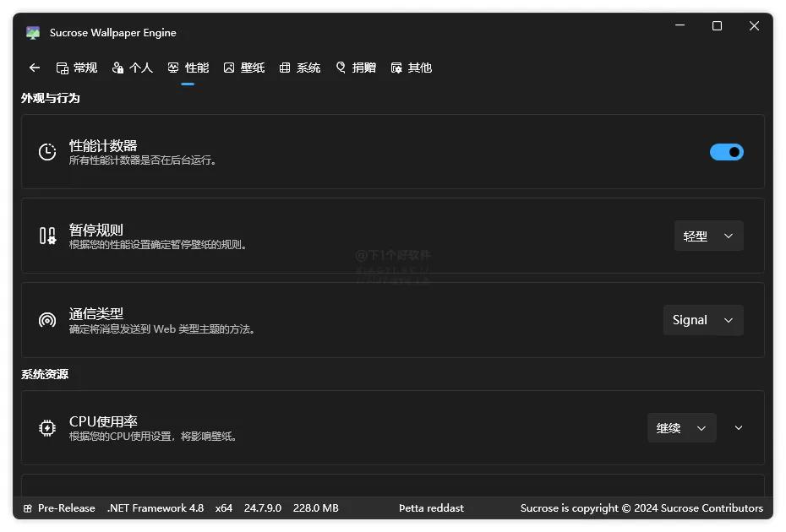The height and width of the screenshot is (532, 786).
Task: Click the Sucrose Wallpaper Engine app icon
Action: [32, 32]
